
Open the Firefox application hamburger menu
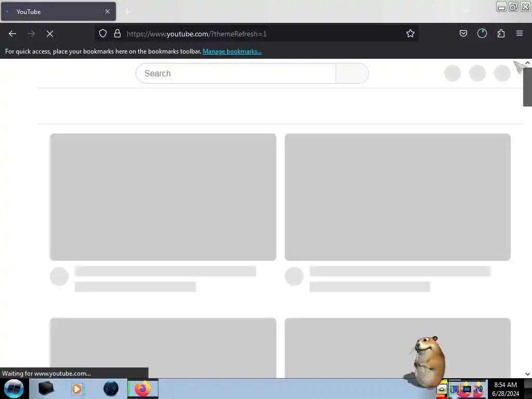[x=519, y=33]
